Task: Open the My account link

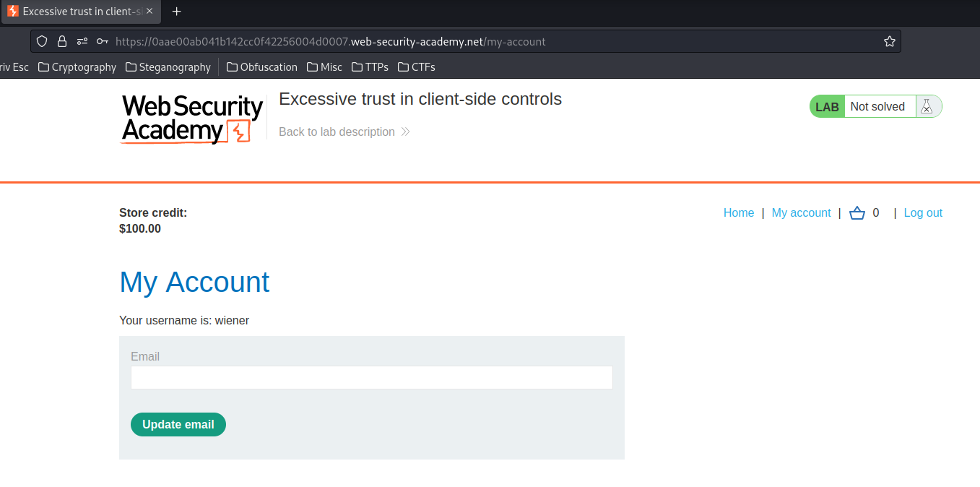Action: point(802,213)
